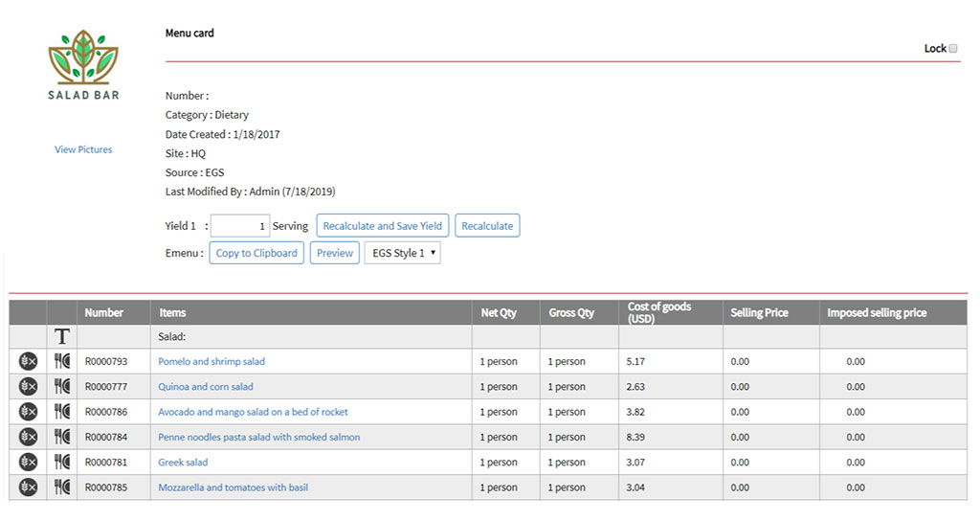This screenshot has width=980, height=521.
Task: Click the Copy to Clipboard button
Action: click(x=256, y=254)
